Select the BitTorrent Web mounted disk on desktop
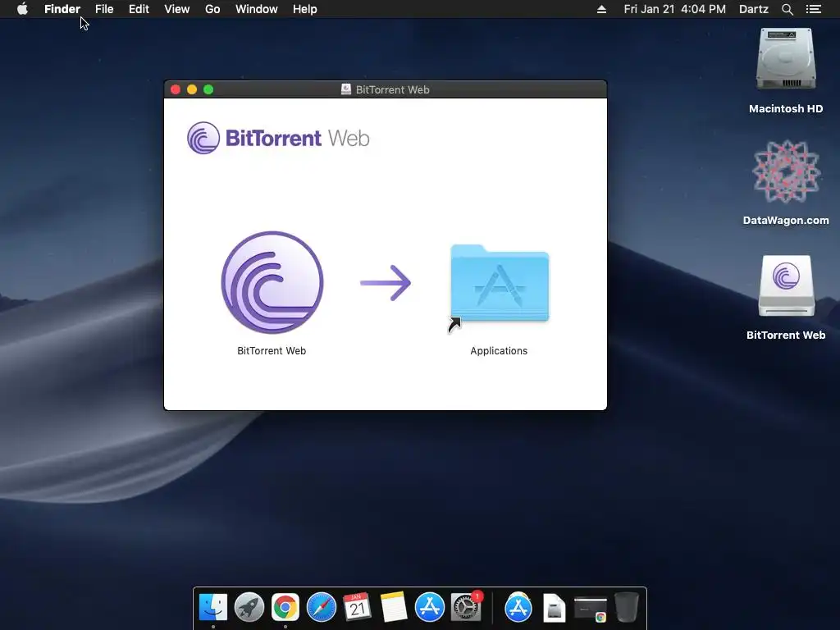 click(786, 285)
